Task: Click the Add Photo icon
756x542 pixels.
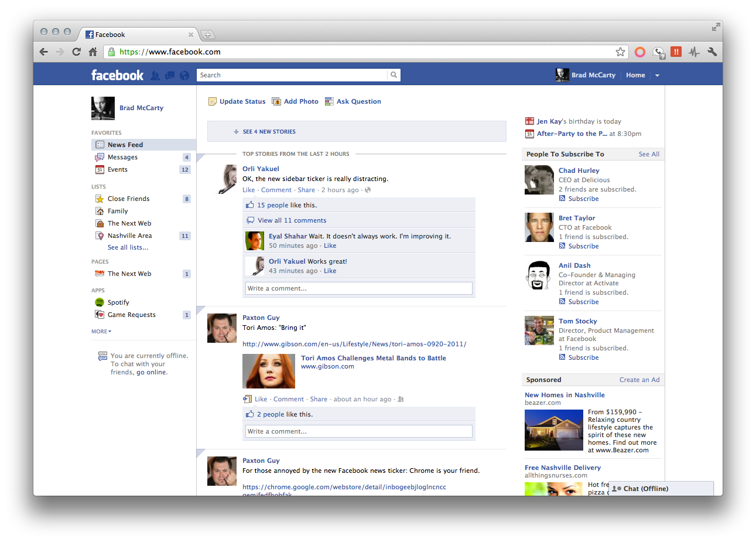Action: (276, 101)
